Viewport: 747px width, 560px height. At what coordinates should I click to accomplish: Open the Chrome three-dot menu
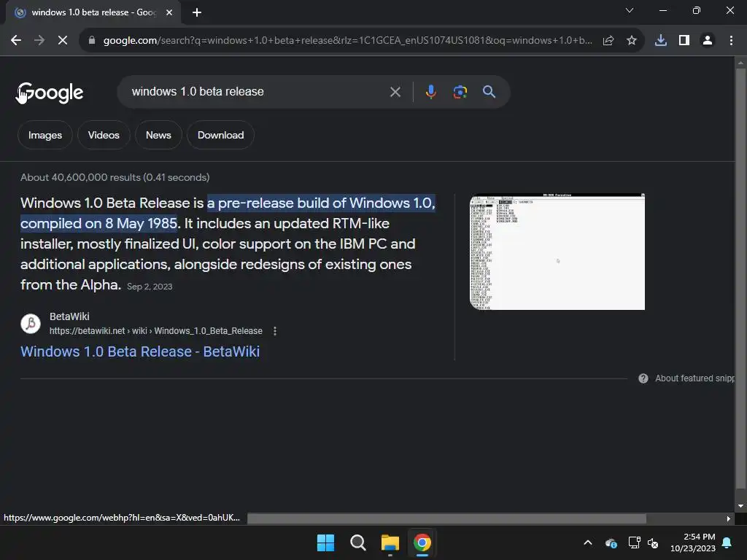731,41
